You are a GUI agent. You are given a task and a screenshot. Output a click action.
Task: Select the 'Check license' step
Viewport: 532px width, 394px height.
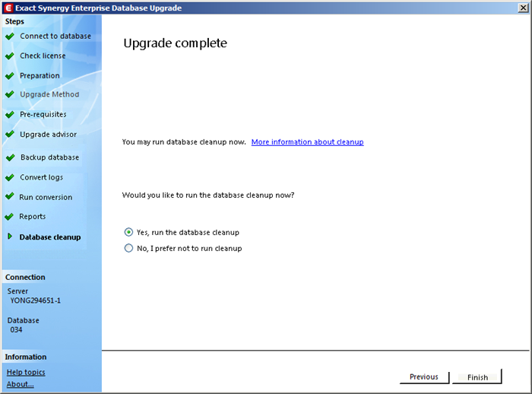(x=43, y=56)
